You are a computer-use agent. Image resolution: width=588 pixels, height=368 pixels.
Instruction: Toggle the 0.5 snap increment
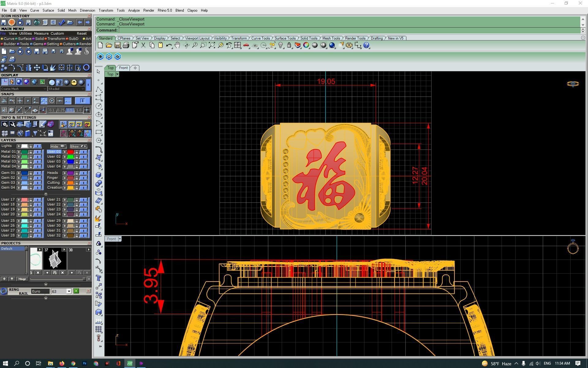click(70, 110)
